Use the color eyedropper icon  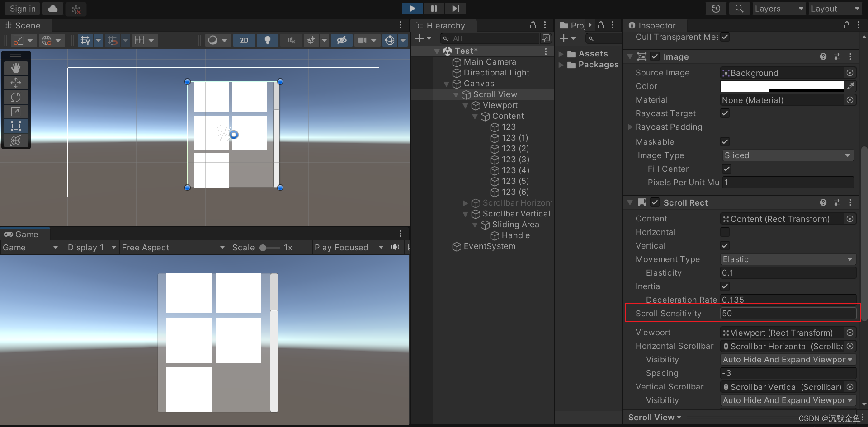coord(850,86)
